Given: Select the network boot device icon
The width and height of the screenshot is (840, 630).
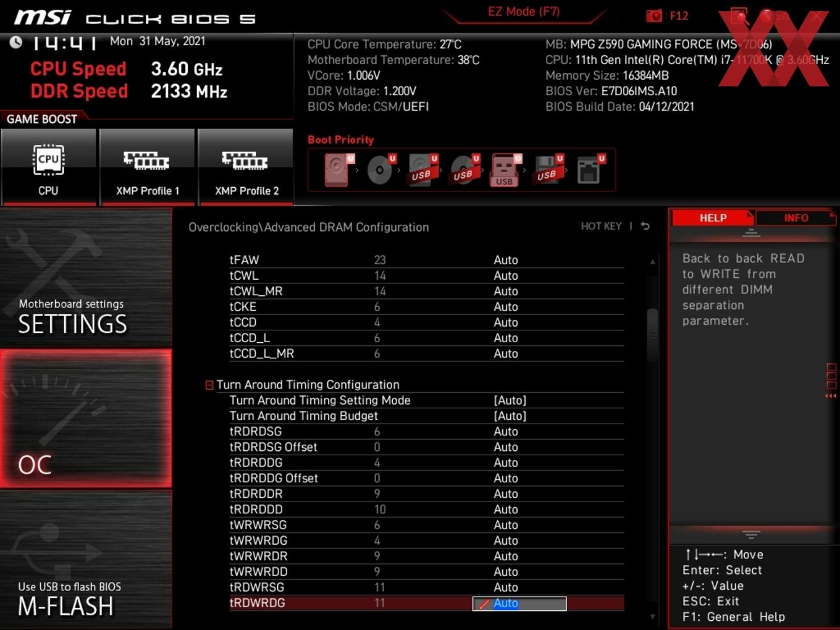Looking at the screenshot, I should click(x=590, y=170).
